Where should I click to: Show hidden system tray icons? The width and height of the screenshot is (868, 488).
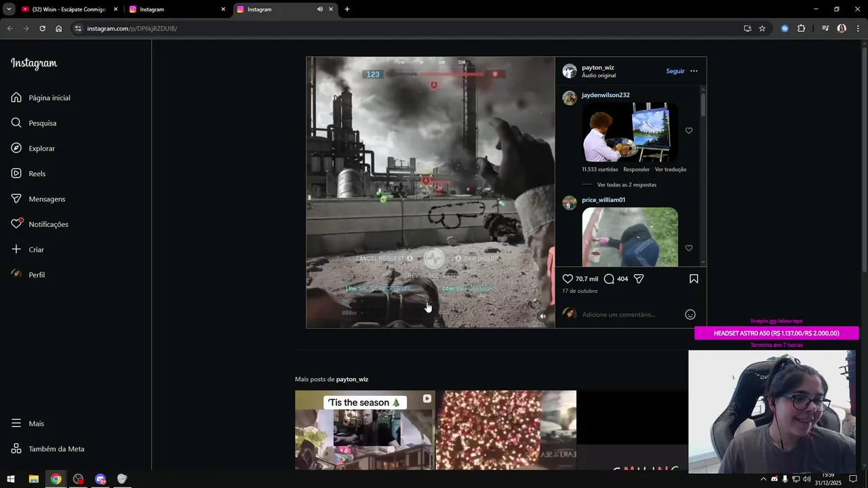[x=763, y=479]
